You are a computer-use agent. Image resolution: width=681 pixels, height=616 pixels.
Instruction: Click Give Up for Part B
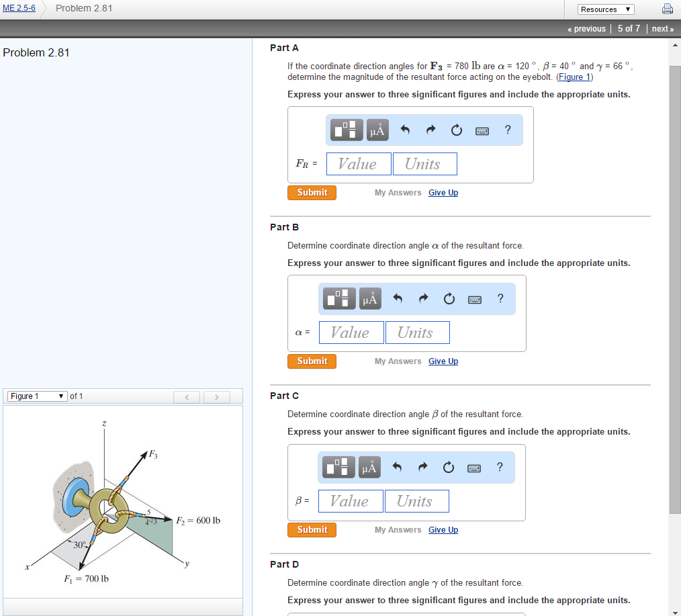pos(443,361)
